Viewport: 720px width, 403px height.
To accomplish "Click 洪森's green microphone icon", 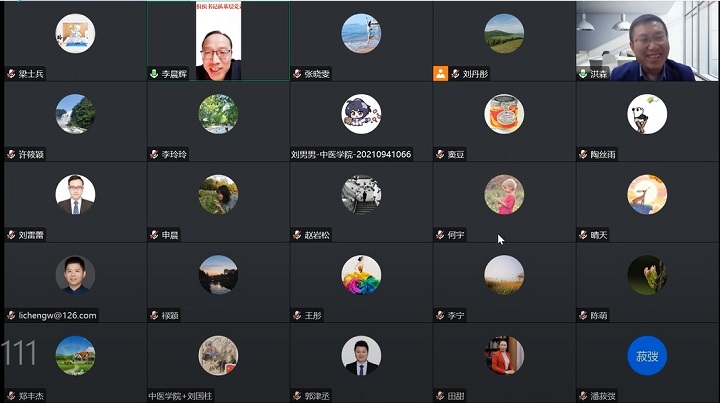I will [583, 73].
